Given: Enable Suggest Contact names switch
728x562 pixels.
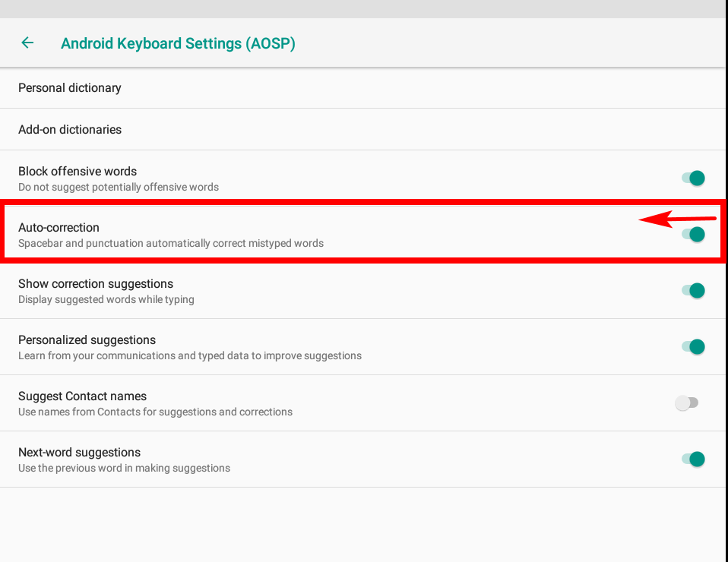Looking at the screenshot, I should tap(687, 403).
